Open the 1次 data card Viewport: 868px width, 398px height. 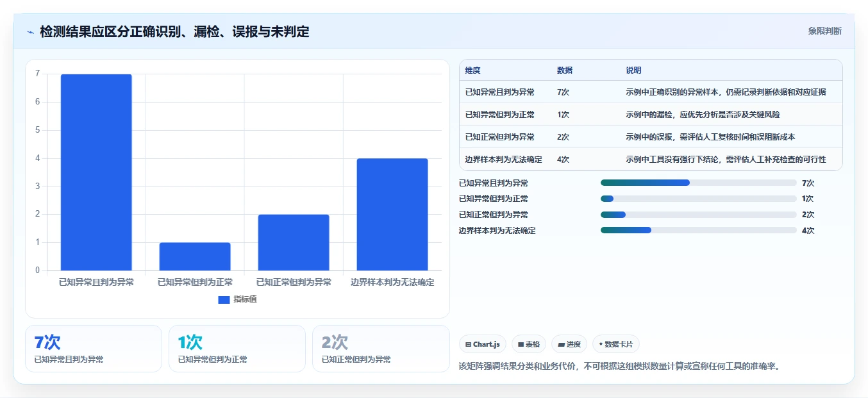237,349
